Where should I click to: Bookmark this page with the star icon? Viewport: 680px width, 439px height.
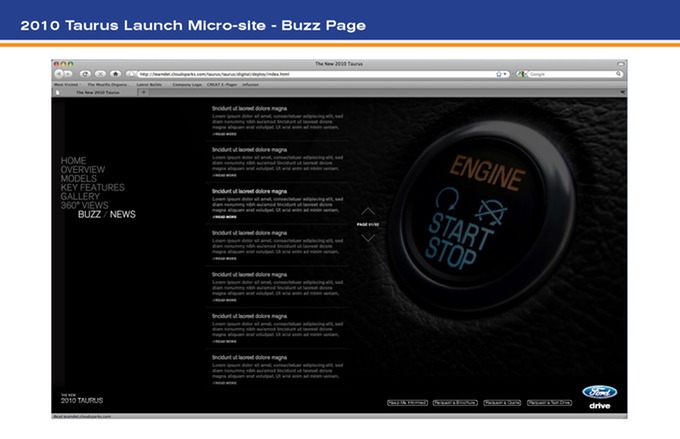pos(499,74)
